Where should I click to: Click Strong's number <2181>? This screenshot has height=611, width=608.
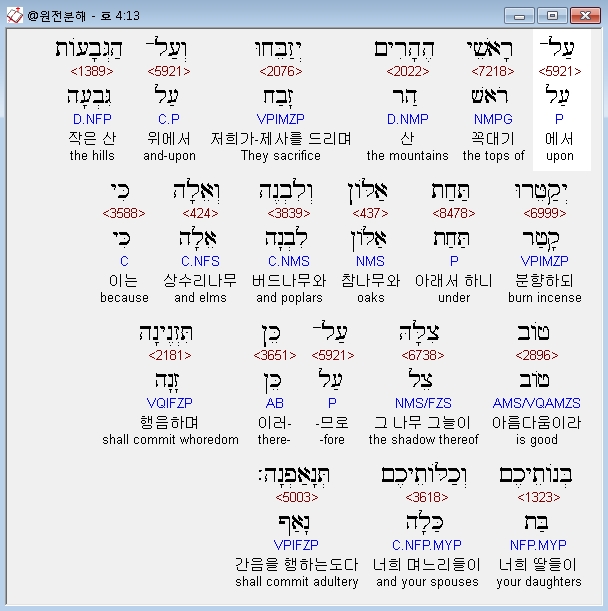pyautogui.click(x=170, y=355)
